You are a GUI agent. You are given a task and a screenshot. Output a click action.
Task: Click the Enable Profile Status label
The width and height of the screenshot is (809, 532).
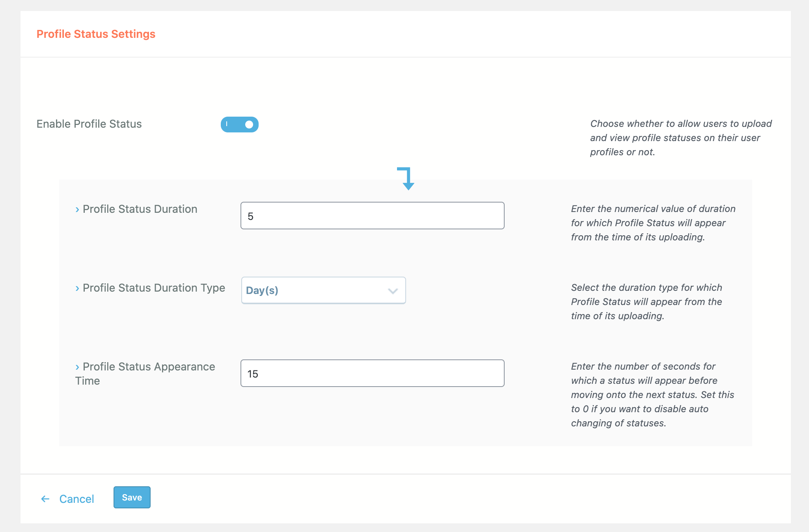click(89, 124)
